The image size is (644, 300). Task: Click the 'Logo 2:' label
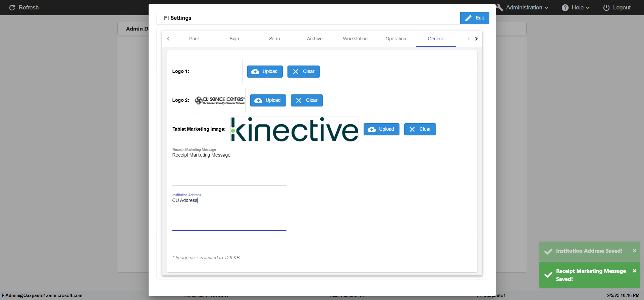click(x=181, y=100)
